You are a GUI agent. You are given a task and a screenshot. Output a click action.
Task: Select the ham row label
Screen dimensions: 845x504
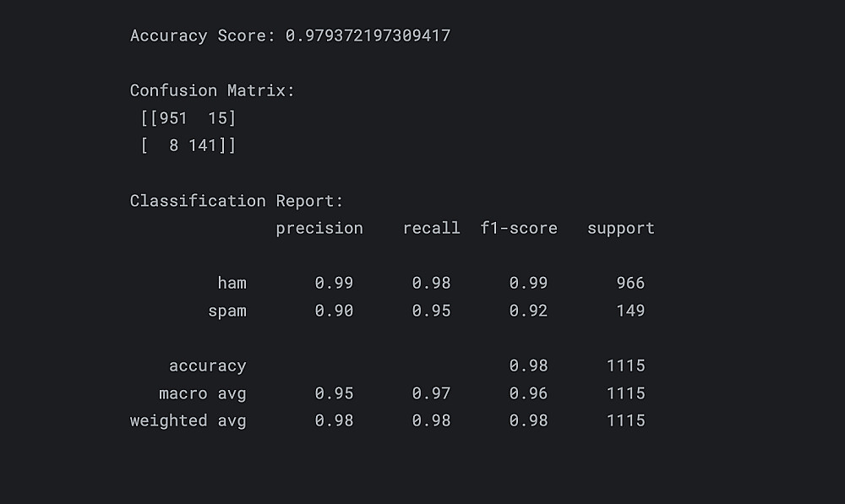232,283
